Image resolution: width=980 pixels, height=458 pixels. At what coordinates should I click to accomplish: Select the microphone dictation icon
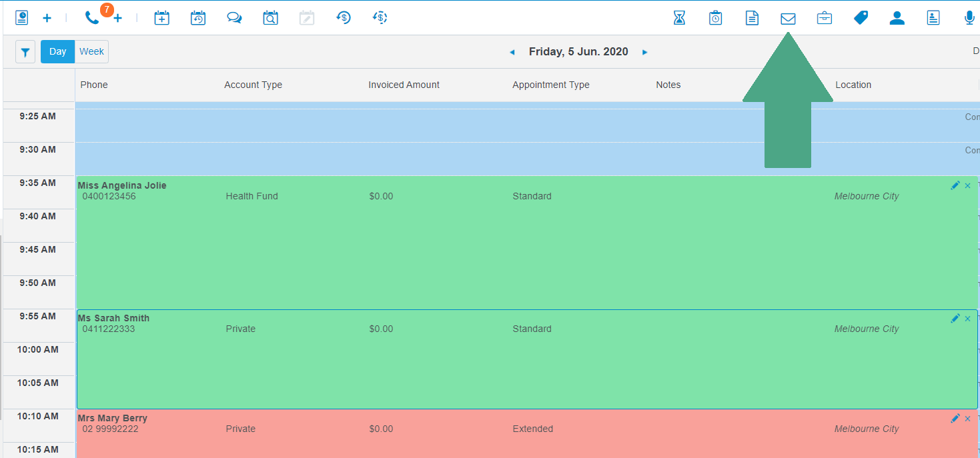(x=969, y=17)
